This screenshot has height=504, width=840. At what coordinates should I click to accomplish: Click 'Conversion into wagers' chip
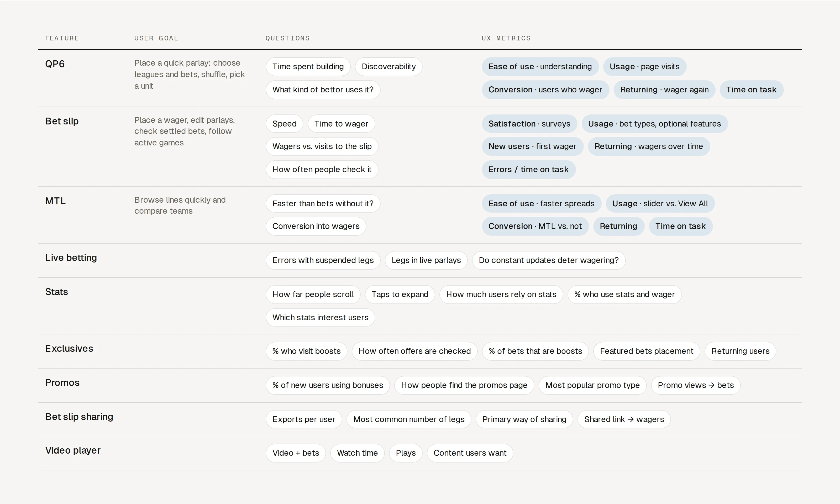coord(316,226)
